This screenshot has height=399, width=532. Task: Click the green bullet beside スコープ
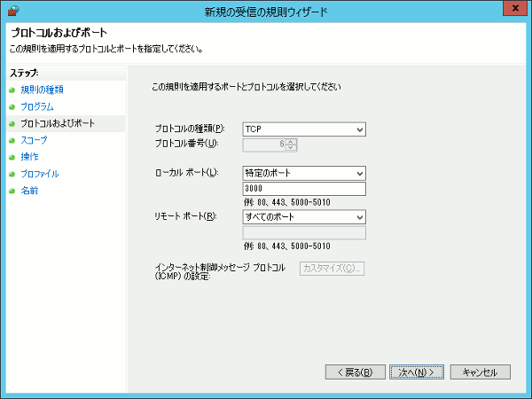pyautogui.click(x=12, y=140)
